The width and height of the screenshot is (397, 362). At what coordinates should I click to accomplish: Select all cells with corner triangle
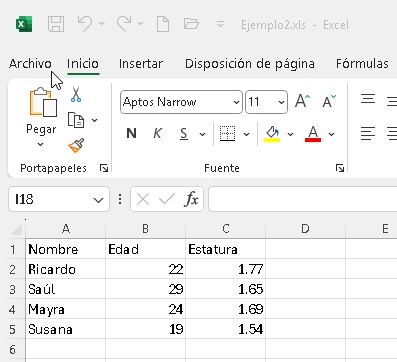coord(17,229)
